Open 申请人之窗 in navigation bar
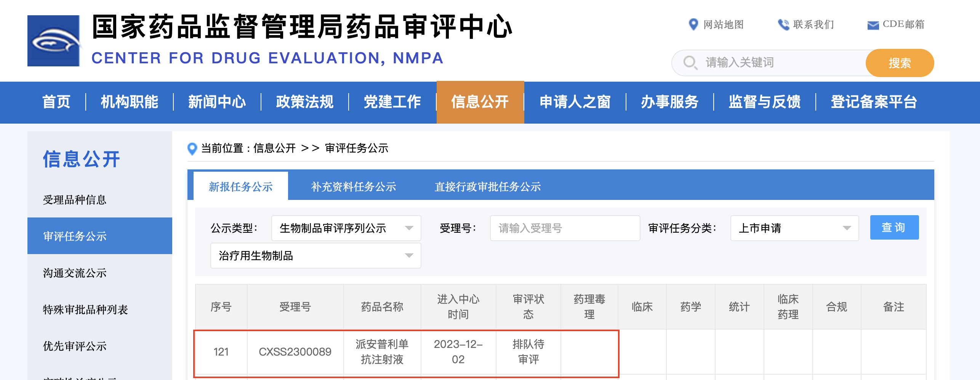 click(575, 102)
